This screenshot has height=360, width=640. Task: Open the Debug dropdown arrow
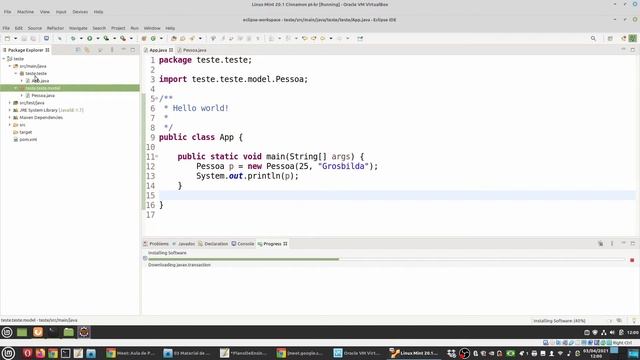click(x=81, y=38)
